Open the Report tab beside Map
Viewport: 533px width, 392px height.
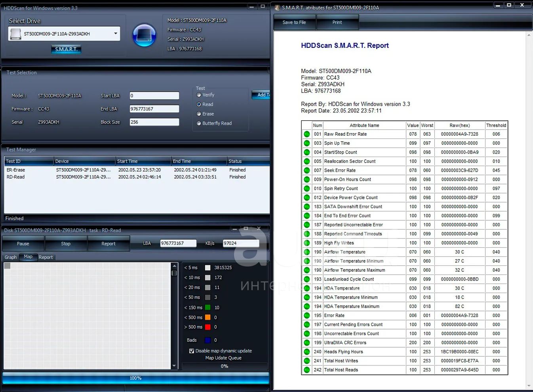(x=46, y=257)
